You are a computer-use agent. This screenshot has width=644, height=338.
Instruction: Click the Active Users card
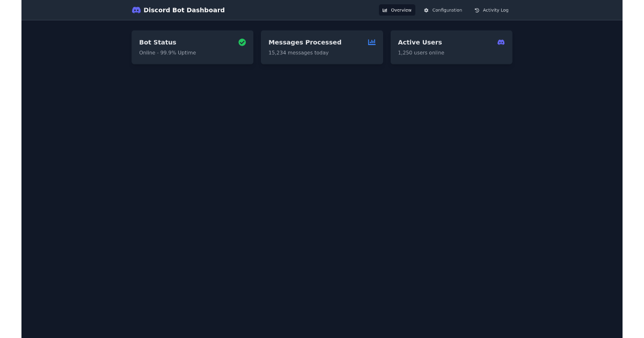point(451,47)
